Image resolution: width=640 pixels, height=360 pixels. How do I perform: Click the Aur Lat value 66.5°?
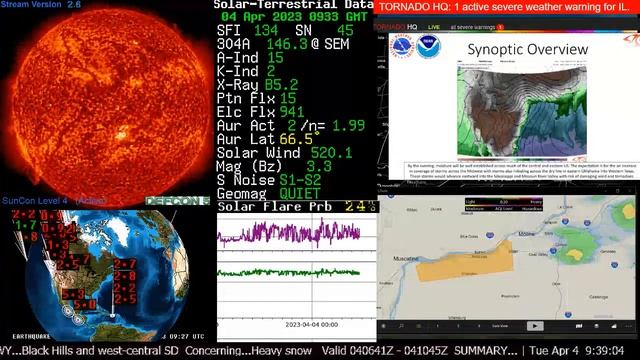point(299,139)
